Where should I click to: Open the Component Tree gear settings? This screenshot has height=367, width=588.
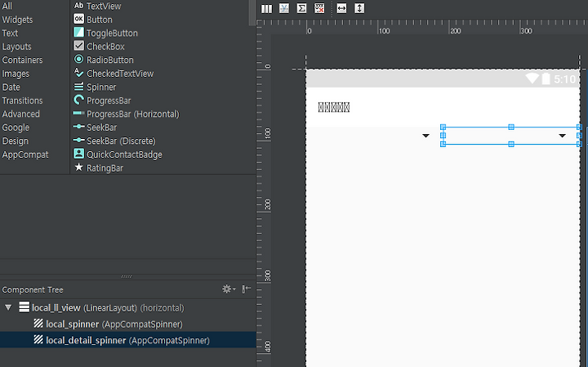point(229,289)
